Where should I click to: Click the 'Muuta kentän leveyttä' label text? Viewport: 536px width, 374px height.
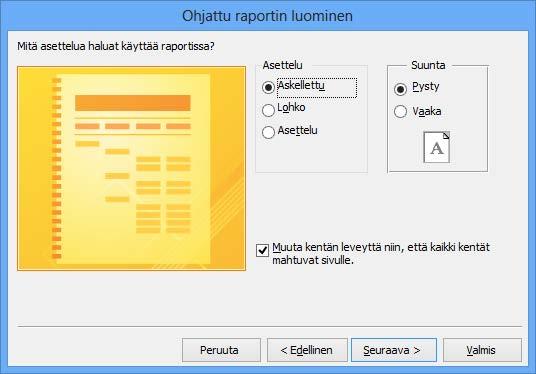click(381, 254)
